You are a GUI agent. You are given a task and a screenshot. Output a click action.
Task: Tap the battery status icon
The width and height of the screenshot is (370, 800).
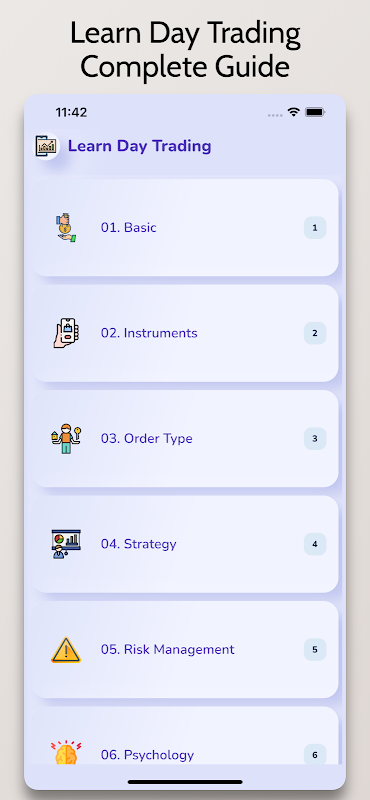point(315,112)
